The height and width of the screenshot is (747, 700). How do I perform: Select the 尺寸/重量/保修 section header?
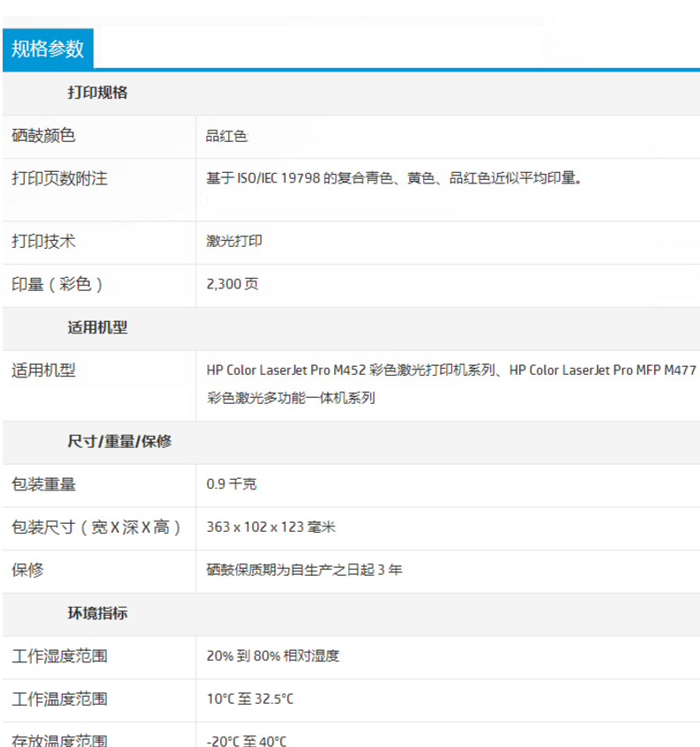[120, 441]
